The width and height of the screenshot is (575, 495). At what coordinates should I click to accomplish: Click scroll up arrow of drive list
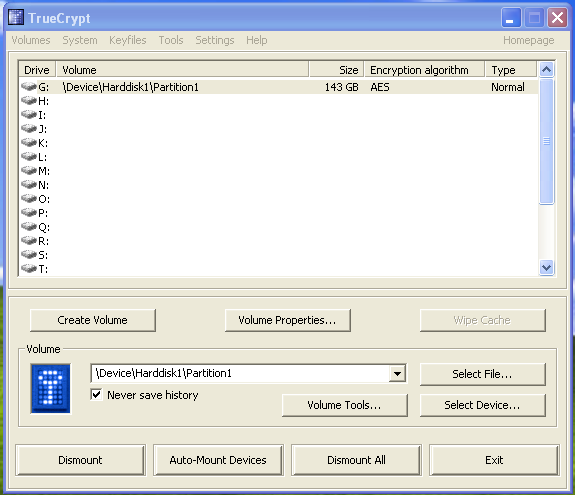point(546,69)
